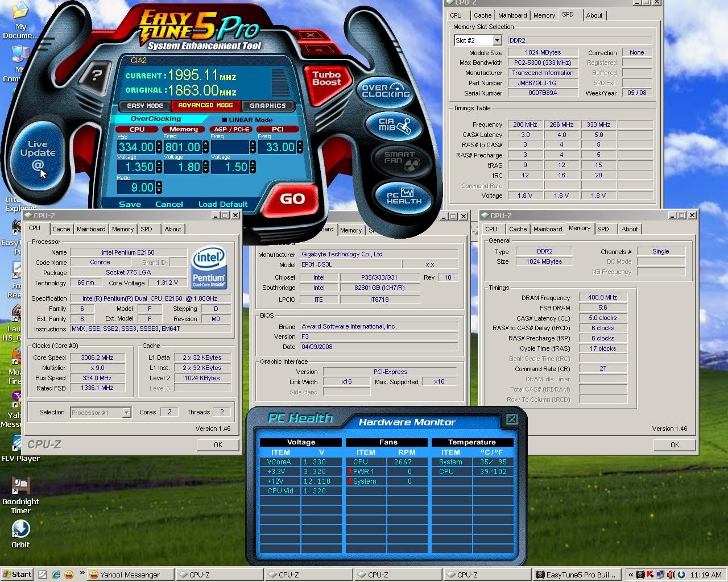Click OK in the processor CPU-Z window
Image resolution: width=728 pixels, height=582 pixels.
coord(218,445)
